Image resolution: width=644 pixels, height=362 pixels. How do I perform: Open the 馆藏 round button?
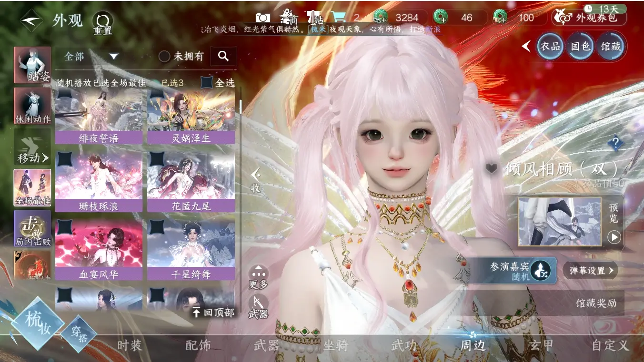click(610, 46)
